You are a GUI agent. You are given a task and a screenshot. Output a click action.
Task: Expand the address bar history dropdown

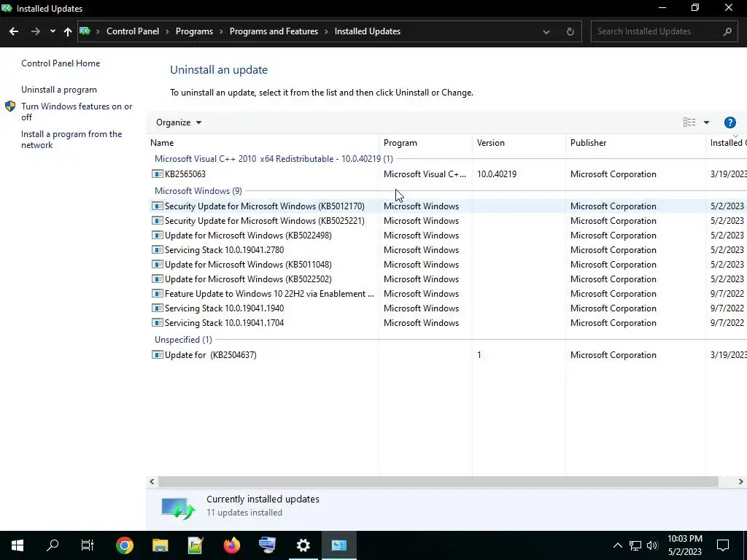click(x=546, y=32)
